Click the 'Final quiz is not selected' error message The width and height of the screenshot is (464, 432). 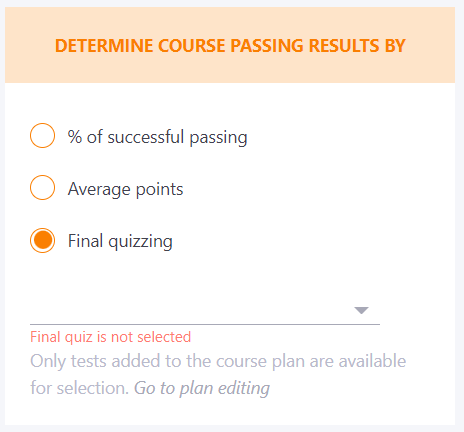point(110,337)
